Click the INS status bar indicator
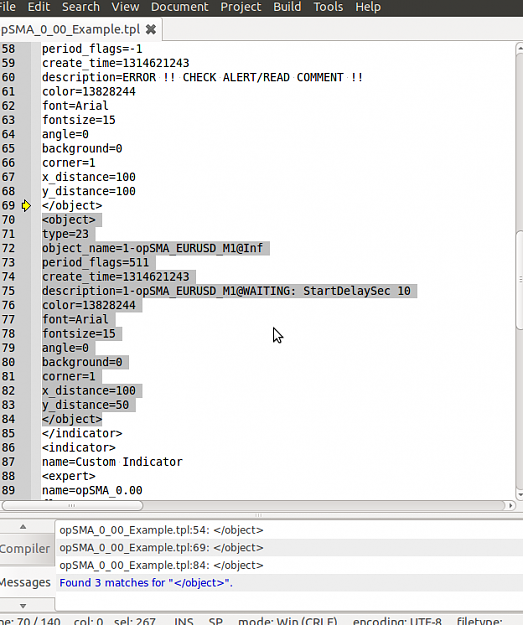The image size is (523, 625). [x=183, y=621]
